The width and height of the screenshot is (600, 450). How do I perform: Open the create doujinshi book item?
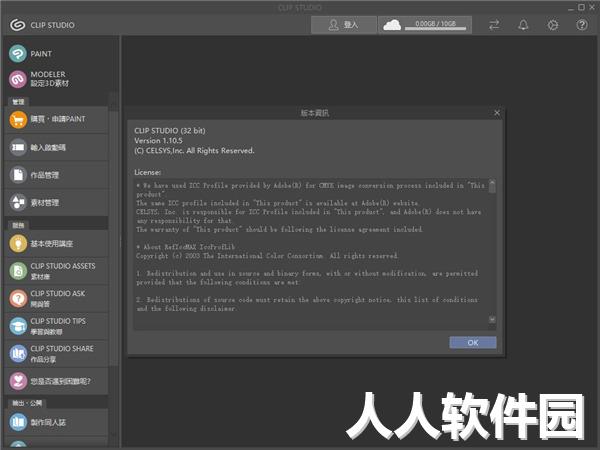click(x=57, y=422)
